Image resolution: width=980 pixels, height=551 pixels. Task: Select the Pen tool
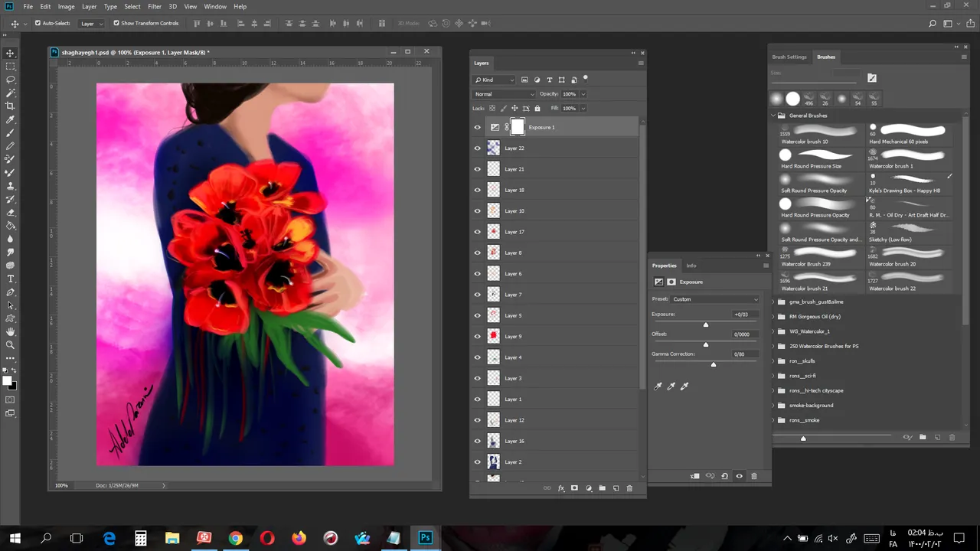point(11,292)
